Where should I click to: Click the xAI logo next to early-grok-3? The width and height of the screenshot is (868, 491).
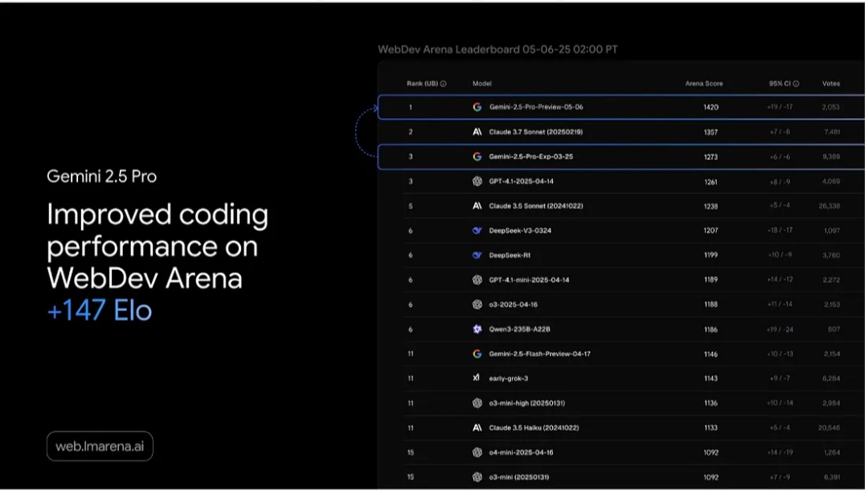click(x=476, y=378)
